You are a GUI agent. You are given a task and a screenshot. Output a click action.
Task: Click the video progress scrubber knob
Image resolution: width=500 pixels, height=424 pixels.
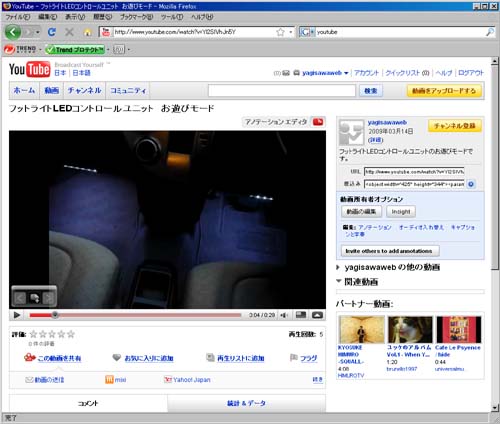pyautogui.click(x=55, y=315)
